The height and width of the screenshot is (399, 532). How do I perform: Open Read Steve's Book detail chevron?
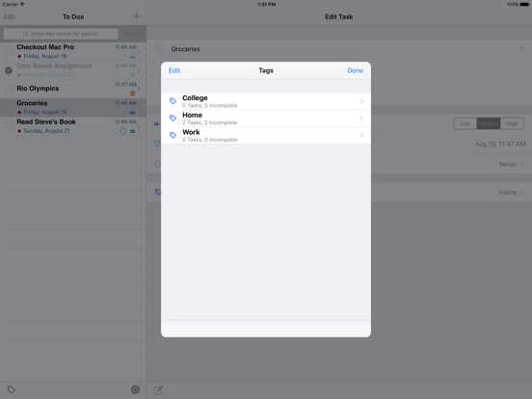139,126
